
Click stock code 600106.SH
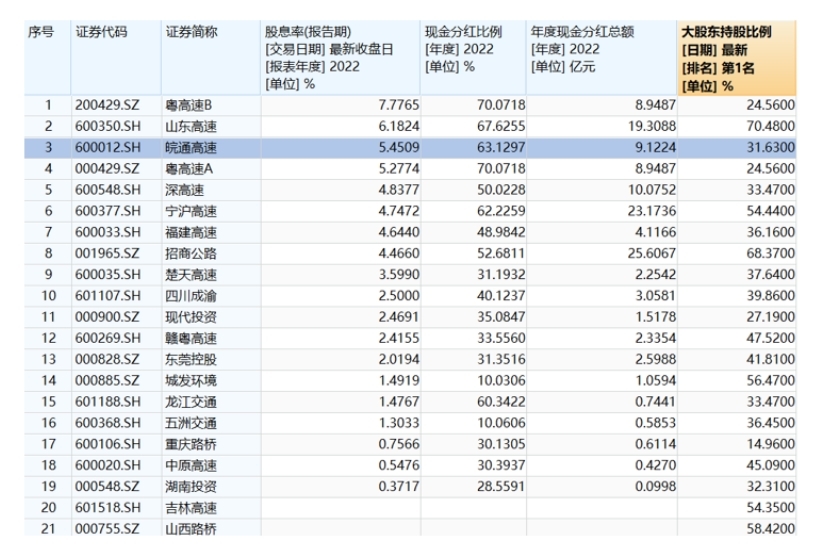108,444
